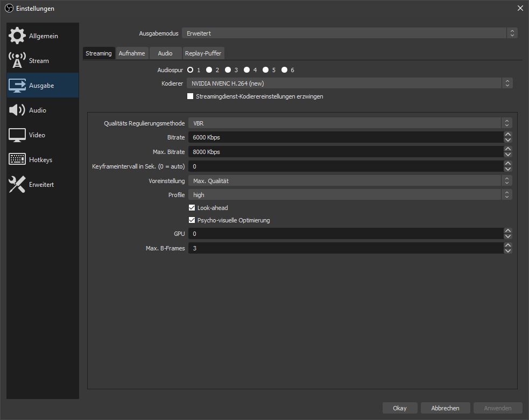The image size is (529, 420).
Task: Open the Hotkeys keyboard icon section
Action: [17, 159]
